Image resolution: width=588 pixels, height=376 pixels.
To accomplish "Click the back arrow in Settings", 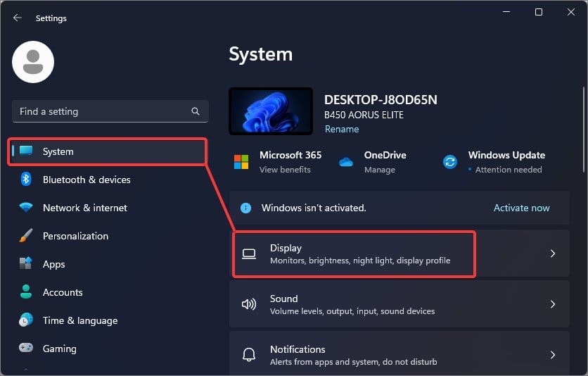I will tap(18, 18).
